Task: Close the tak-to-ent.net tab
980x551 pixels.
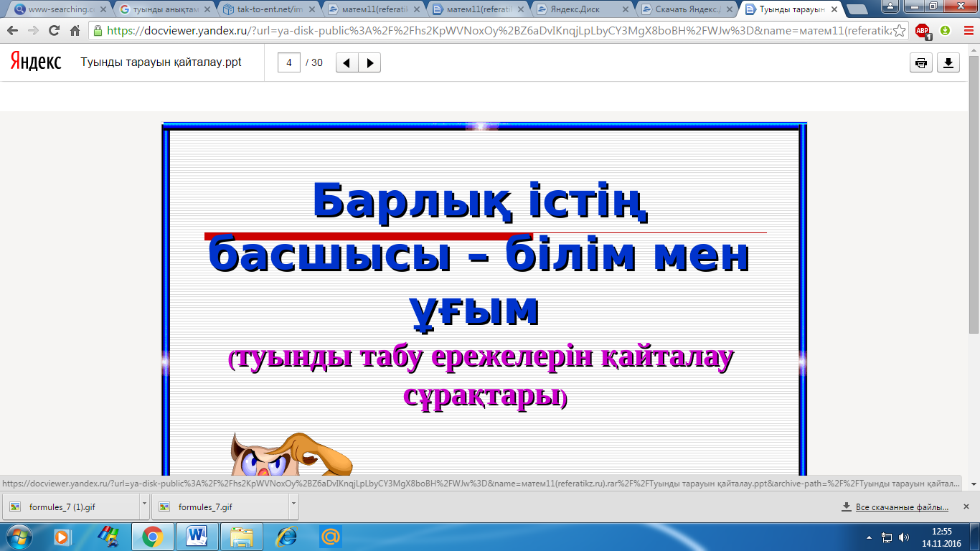Action: pos(311,9)
